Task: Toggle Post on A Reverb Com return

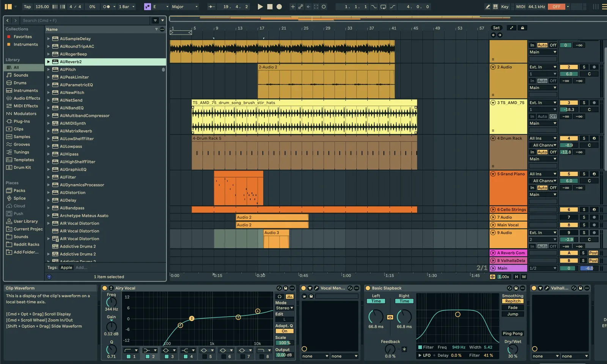Action: 593,253
